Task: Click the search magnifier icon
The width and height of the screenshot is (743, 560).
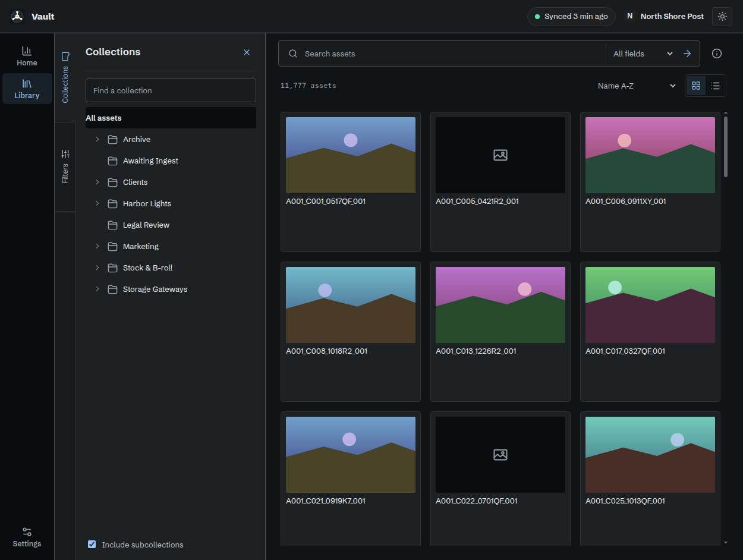Action: (x=293, y=54)
